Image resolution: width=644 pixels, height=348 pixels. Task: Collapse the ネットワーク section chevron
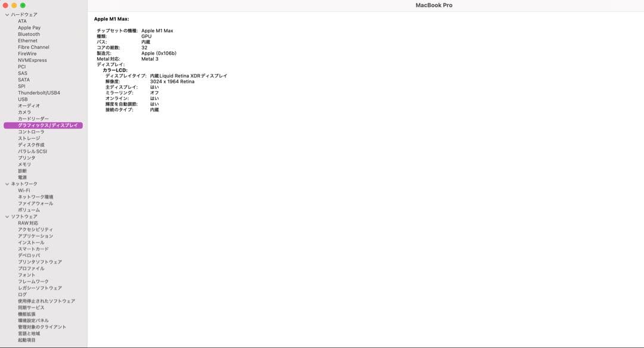coord(7,184)
